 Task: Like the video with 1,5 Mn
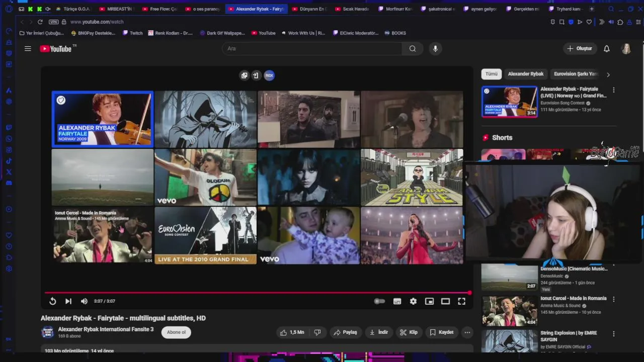coord(291,332)
